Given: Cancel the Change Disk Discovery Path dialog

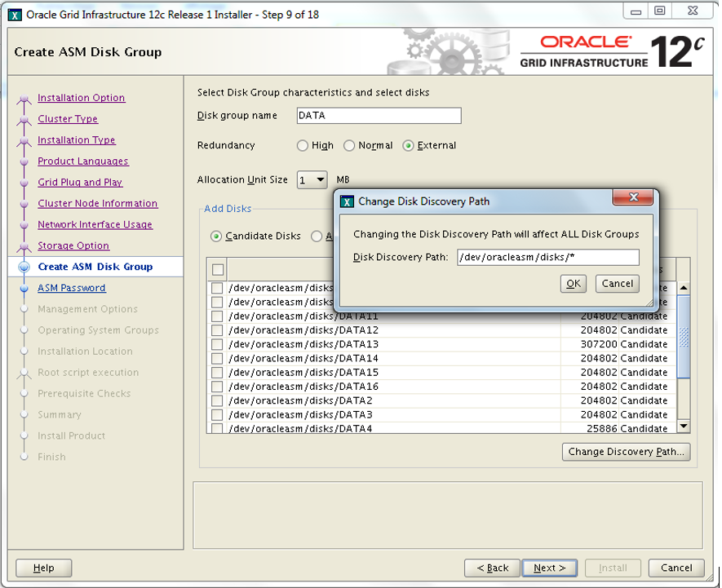Looking at the screenshot, I should click(618, 284).
